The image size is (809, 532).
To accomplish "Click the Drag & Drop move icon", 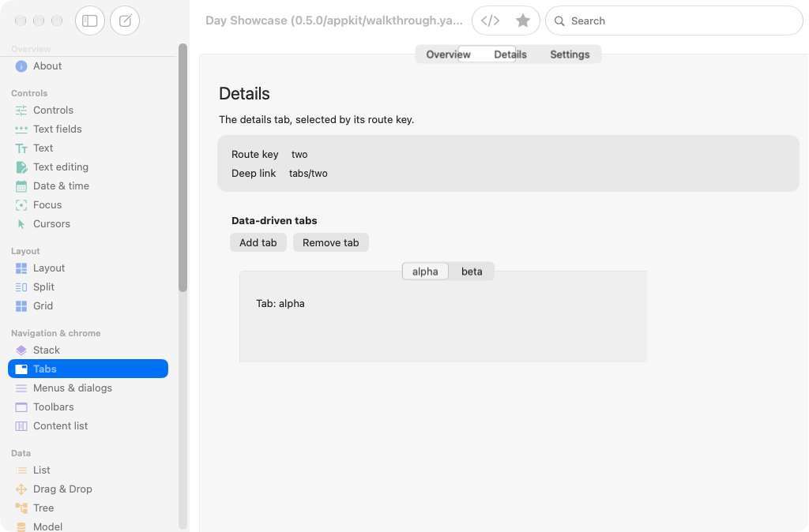I will 21,489.
